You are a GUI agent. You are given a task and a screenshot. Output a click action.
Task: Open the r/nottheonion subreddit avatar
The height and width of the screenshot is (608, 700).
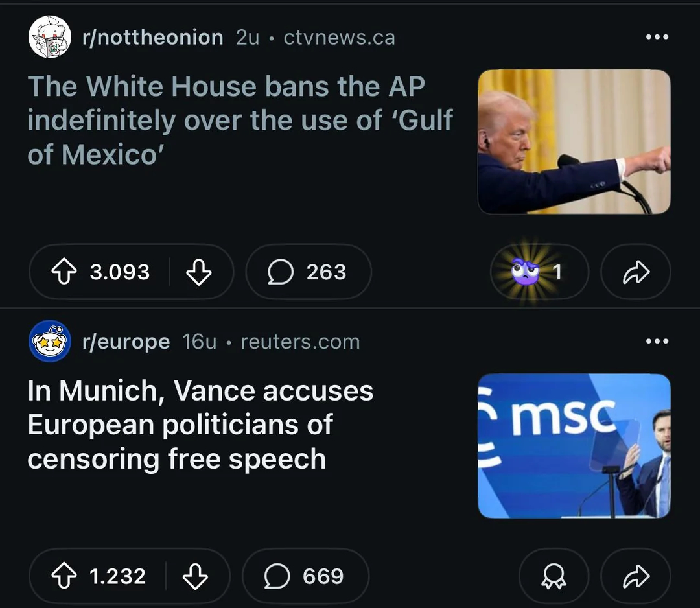50,37
